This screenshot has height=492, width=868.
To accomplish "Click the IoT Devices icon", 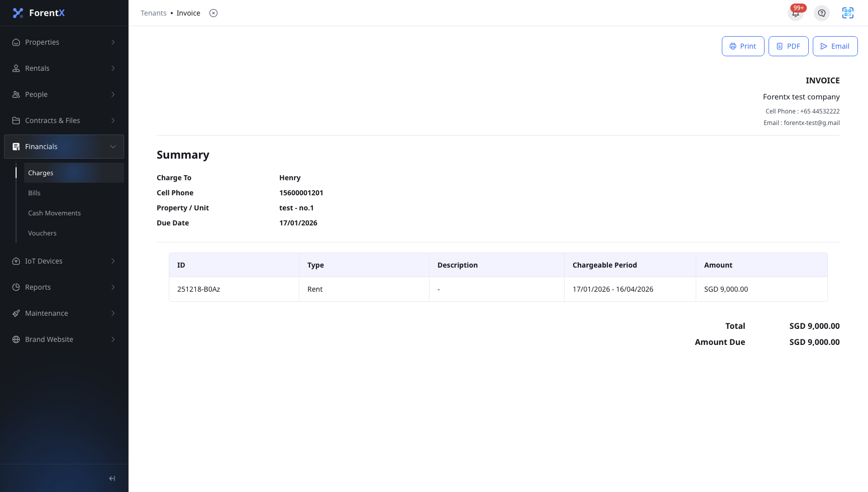I will (16, 261).
